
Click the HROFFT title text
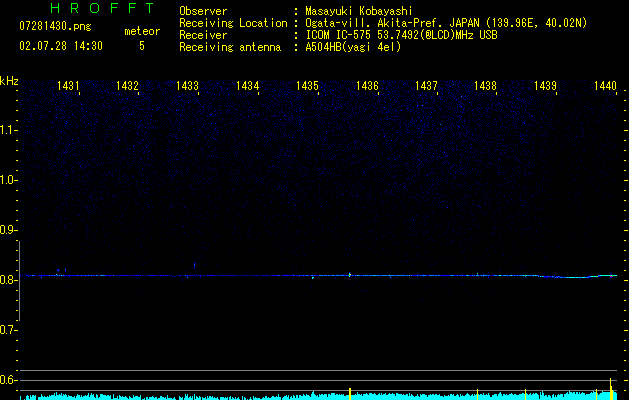click(102, 8)
